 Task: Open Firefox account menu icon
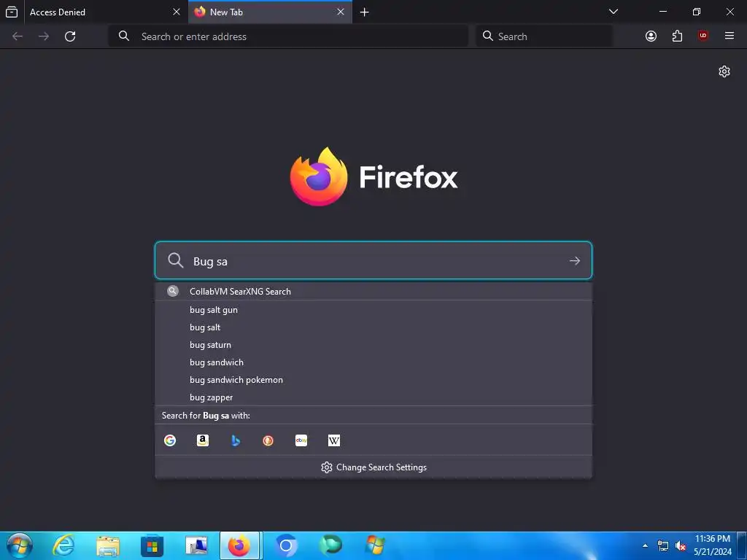click(651, 36)
